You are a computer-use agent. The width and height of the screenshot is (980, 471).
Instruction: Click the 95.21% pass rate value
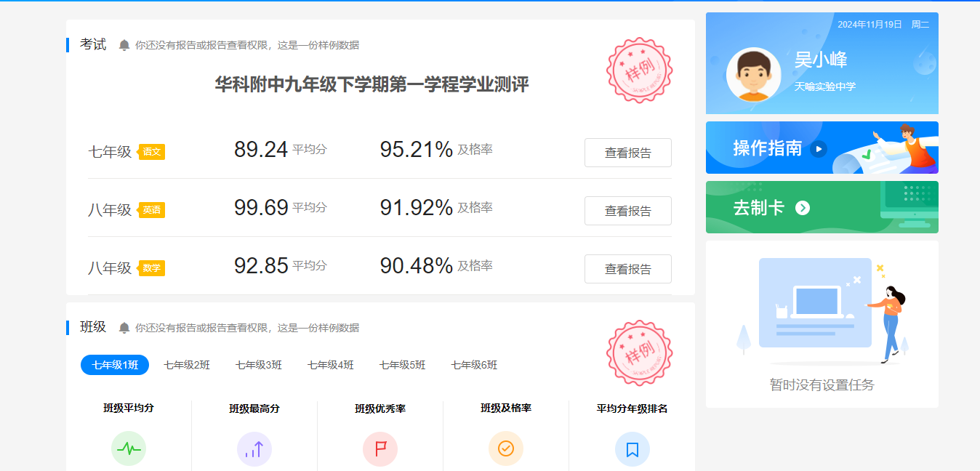pyautogui.click(x=417, y=149)
